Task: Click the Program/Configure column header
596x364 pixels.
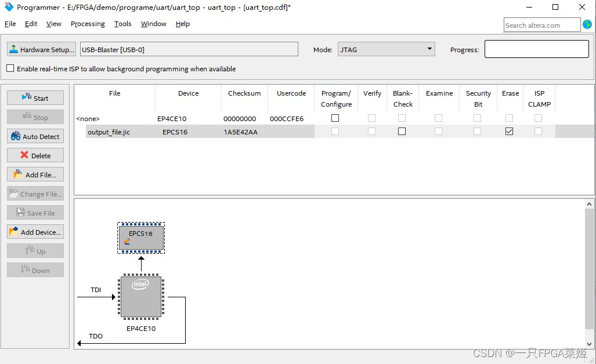Action: 336,98
